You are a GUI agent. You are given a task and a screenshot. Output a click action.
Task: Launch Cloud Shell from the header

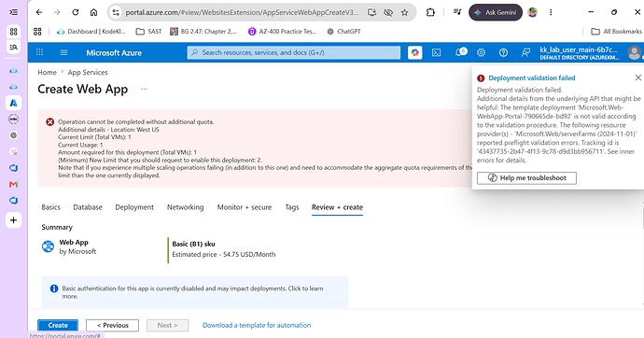436,52
